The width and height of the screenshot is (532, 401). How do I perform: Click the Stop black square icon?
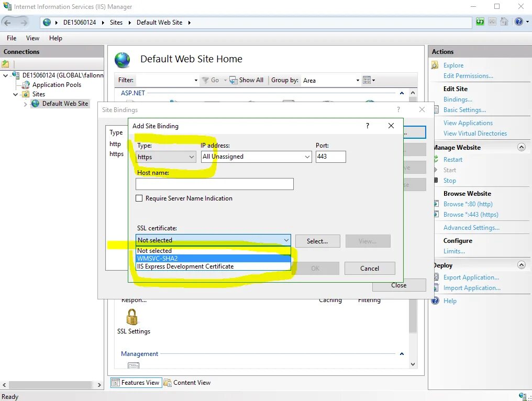436,180
